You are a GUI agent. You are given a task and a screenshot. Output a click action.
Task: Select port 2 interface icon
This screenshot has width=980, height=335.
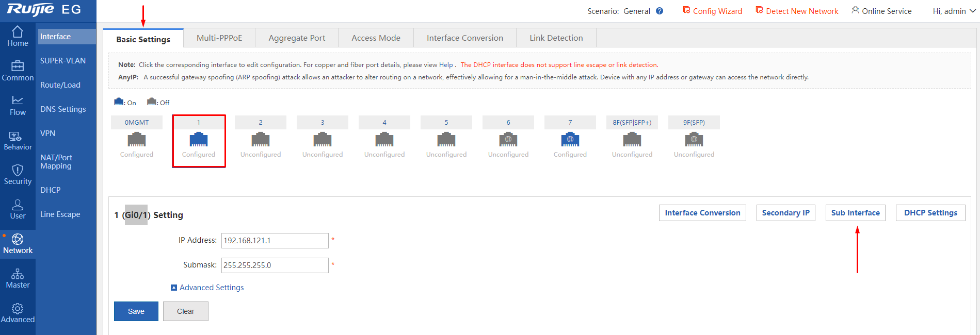point(261,139)
